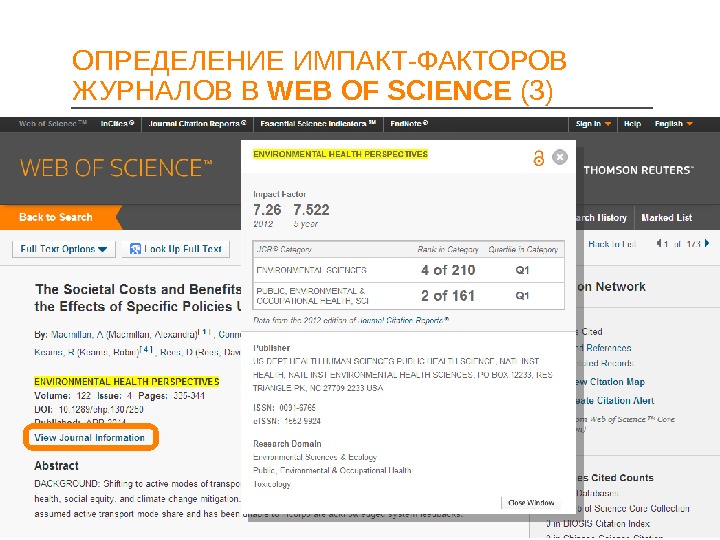Screen dimensions: 720x540
Task: Open Web of Science top menu item
Action: pyautogui.click(x=53, y=124)
